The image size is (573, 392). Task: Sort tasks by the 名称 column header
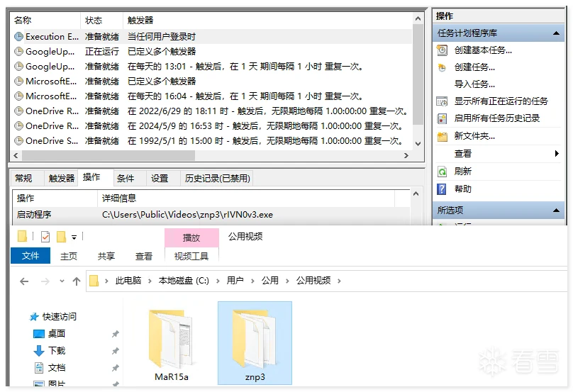click(x=45, y=20)
